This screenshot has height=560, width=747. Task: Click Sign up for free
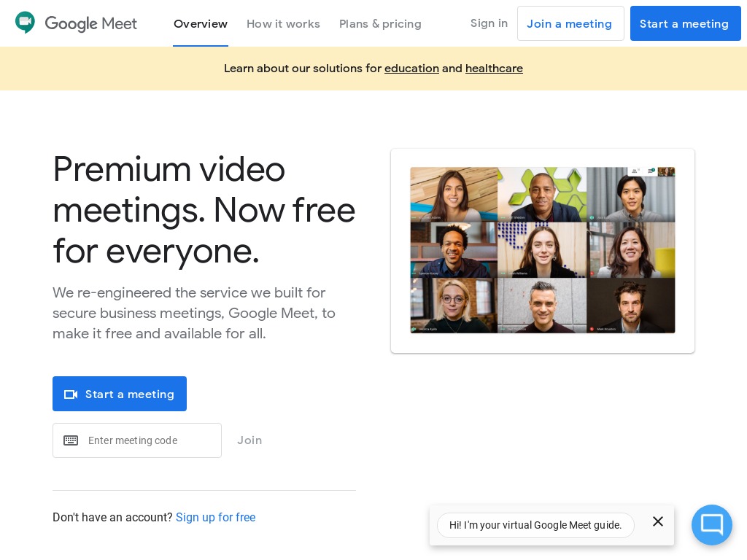point(215,518)
